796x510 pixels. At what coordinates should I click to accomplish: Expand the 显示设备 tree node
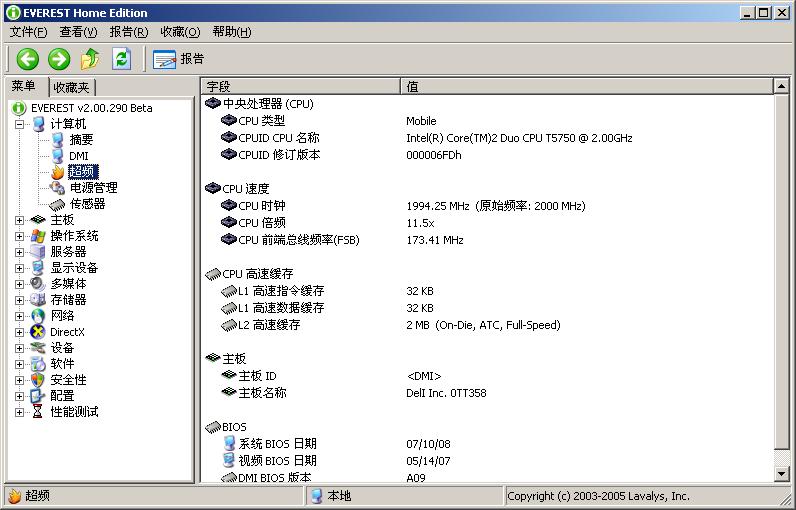(19, 268)
